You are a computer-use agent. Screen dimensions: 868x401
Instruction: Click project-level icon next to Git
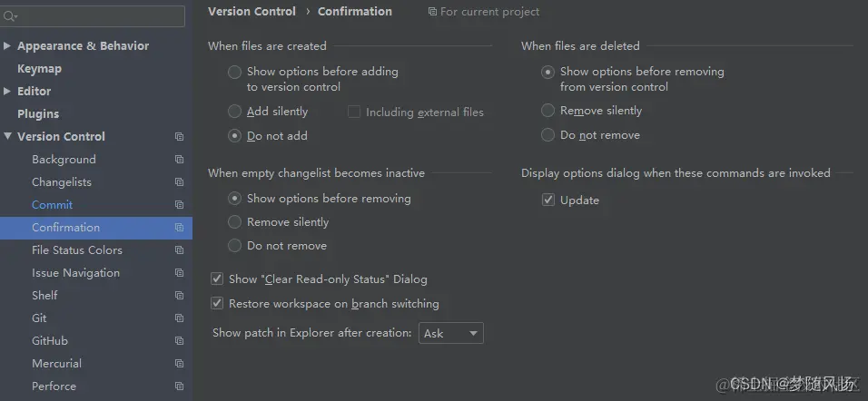[x=179, y=318]
